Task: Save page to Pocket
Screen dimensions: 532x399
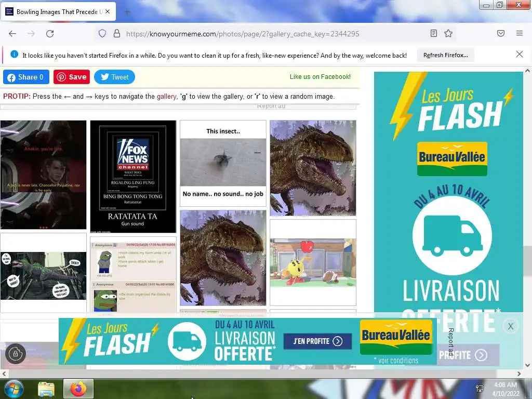Action: coord(501,33)
